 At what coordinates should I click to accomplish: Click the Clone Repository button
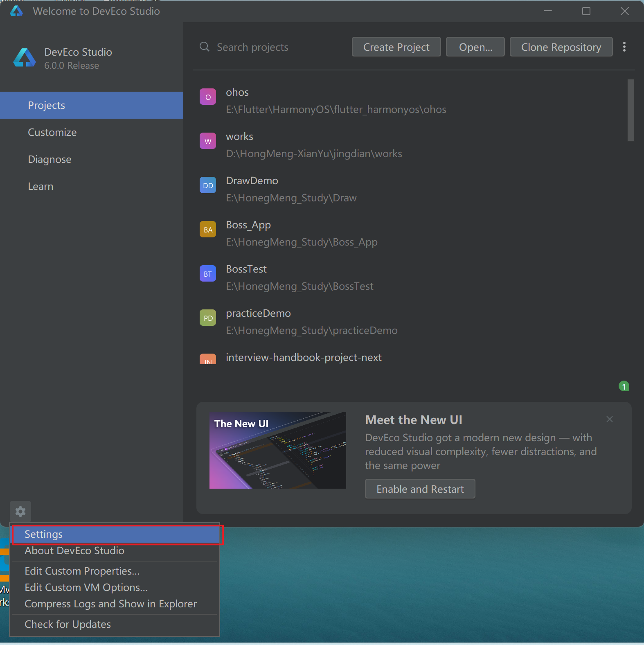[561, 47]
